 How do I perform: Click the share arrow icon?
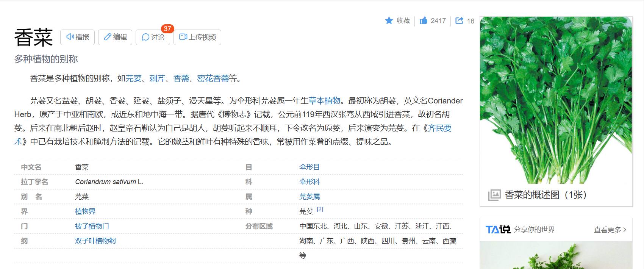[459, 20]
